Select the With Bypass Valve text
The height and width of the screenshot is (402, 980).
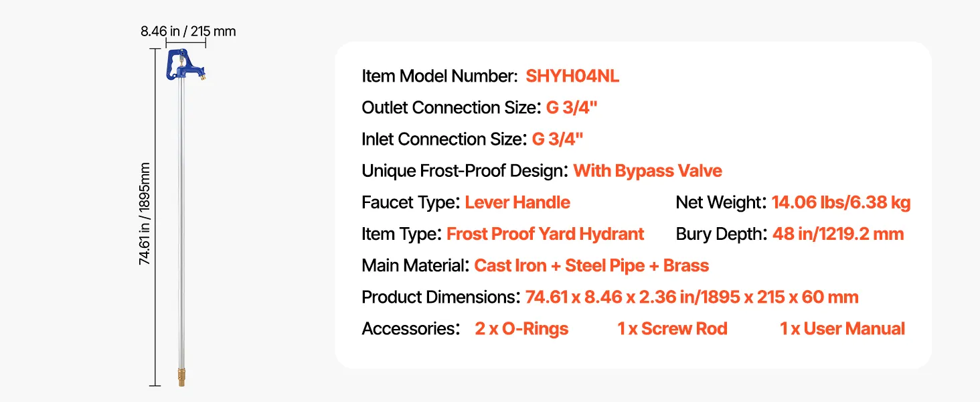[647, 171]
